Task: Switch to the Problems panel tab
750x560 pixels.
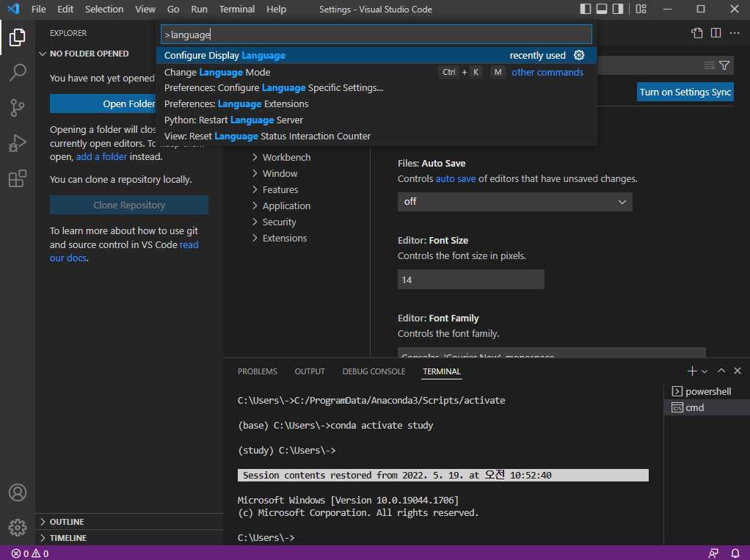Action: click(258, 371)
